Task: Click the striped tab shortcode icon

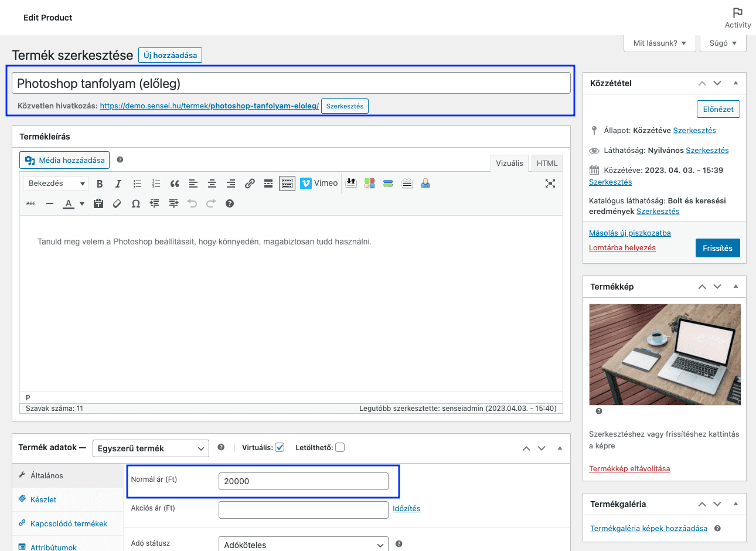Action: pyautogui.click(x=407, y=183)
